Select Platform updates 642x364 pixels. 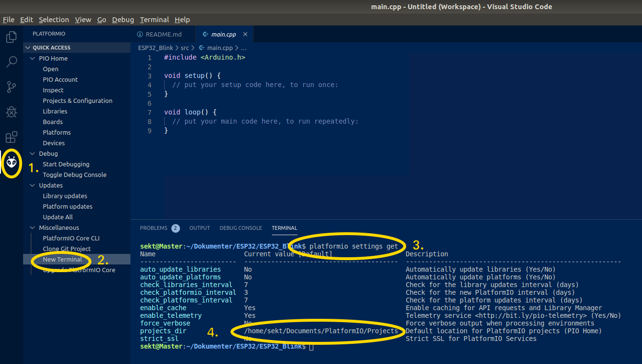pyautogui.click(x=67, y=206)
